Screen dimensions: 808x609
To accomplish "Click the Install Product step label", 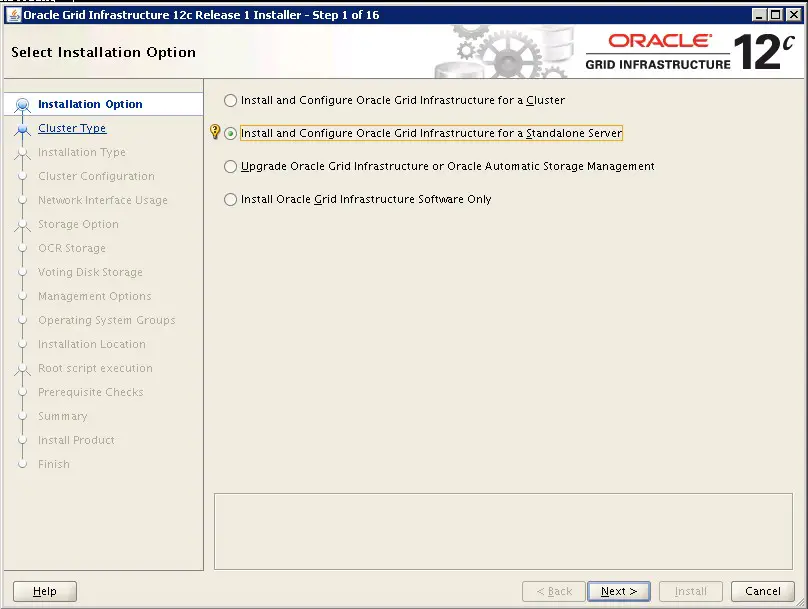I will coord(76,440).
